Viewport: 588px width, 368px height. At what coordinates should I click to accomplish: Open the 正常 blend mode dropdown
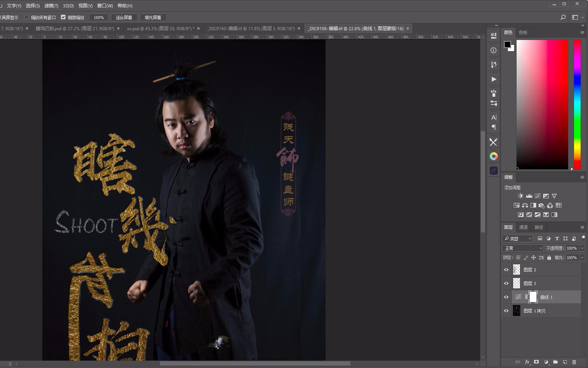point(522,248)
